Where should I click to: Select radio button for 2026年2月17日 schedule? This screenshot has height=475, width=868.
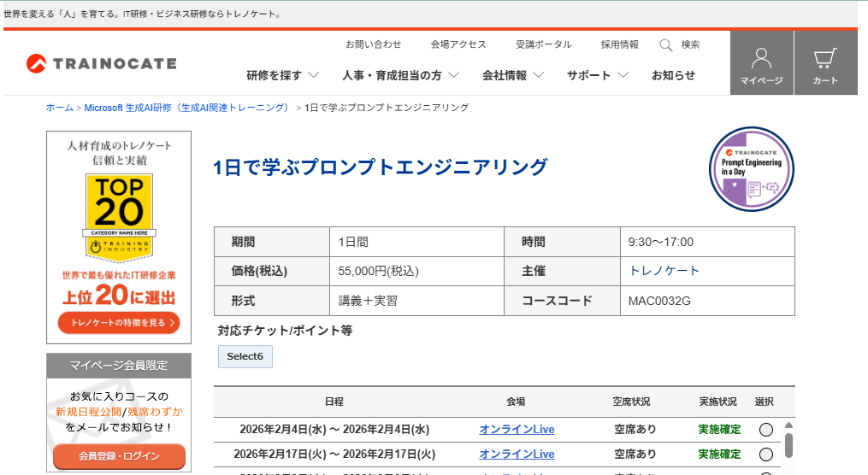point(766,454)
